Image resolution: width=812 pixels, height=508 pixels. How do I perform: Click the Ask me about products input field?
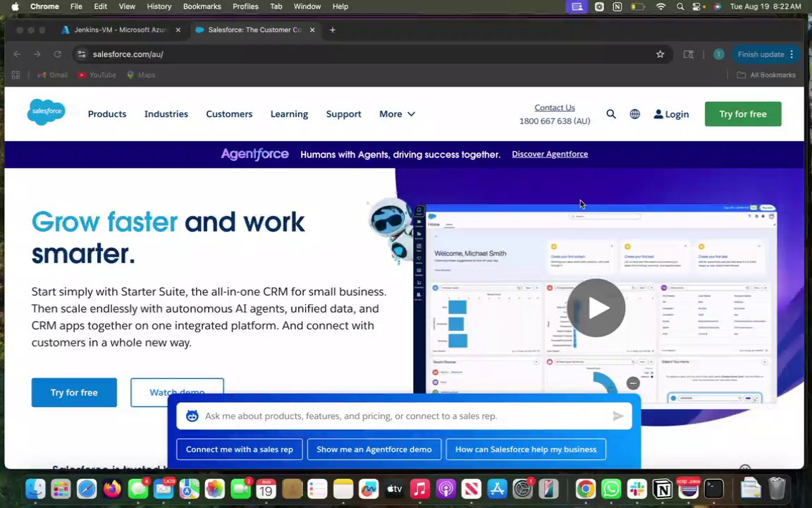[404, 416]
